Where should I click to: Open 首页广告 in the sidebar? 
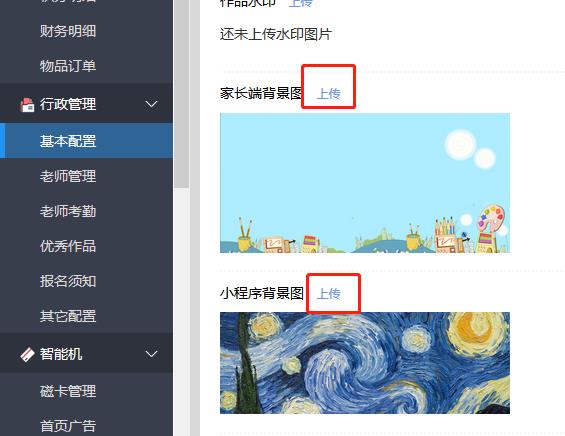point(68,426)
